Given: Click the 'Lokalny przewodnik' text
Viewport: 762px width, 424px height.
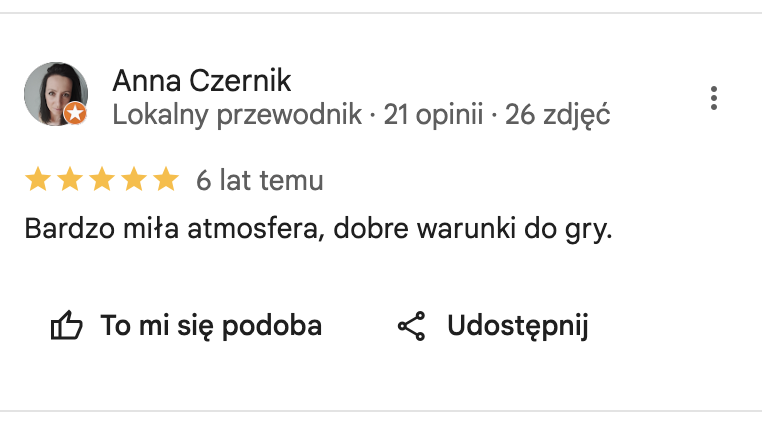Looking at the screenshot, I should (x=237, y=115).
